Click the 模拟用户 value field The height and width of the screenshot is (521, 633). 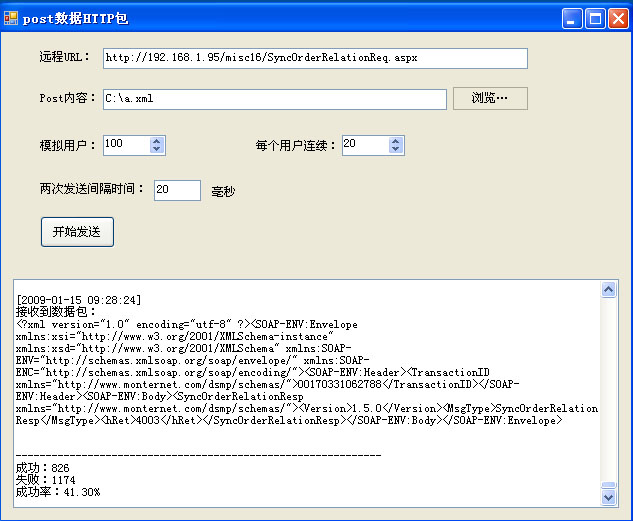click(126, 145)
